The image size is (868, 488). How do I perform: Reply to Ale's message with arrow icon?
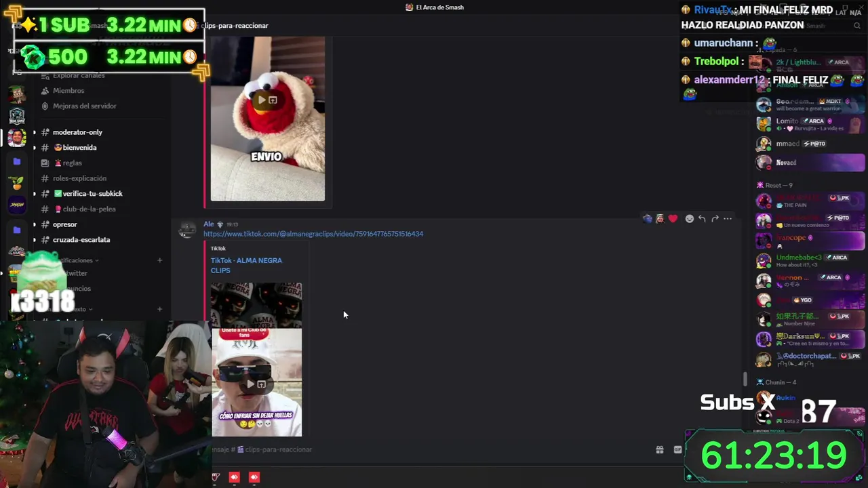pyautogui.click(x=702, y=219)
